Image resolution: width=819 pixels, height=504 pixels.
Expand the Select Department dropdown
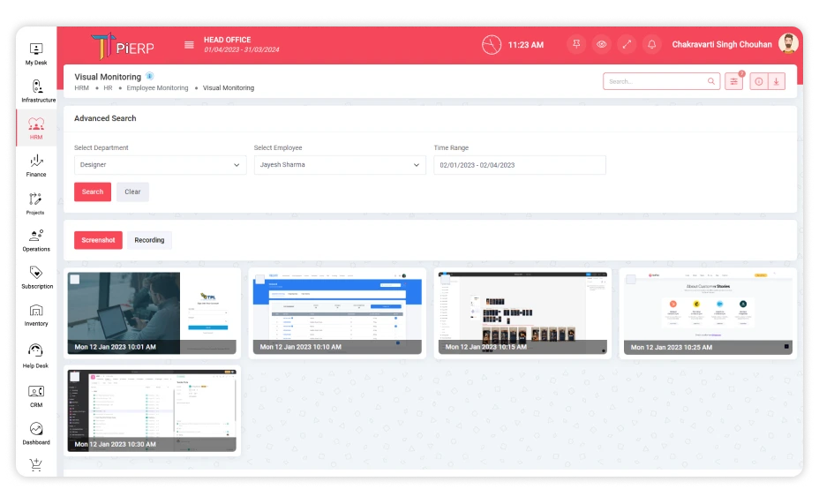(160, 165)
